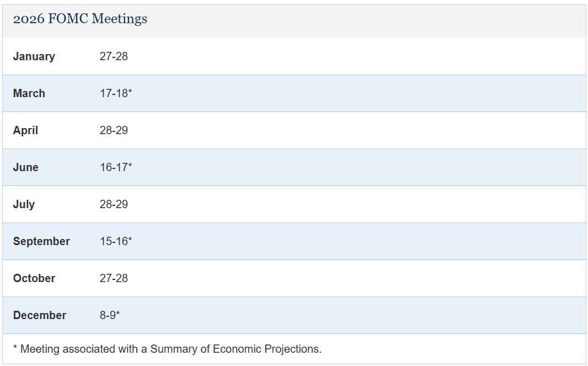Click the January 27-28 meeting dates
Screen dimensions: 588x366
pos(114,56)
